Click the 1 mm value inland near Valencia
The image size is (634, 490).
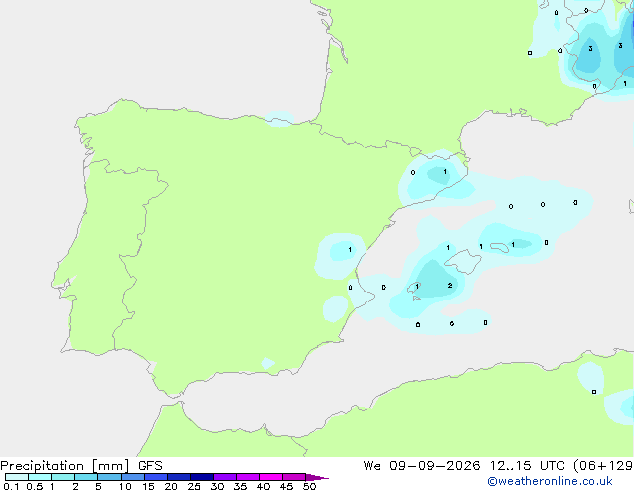350,250
